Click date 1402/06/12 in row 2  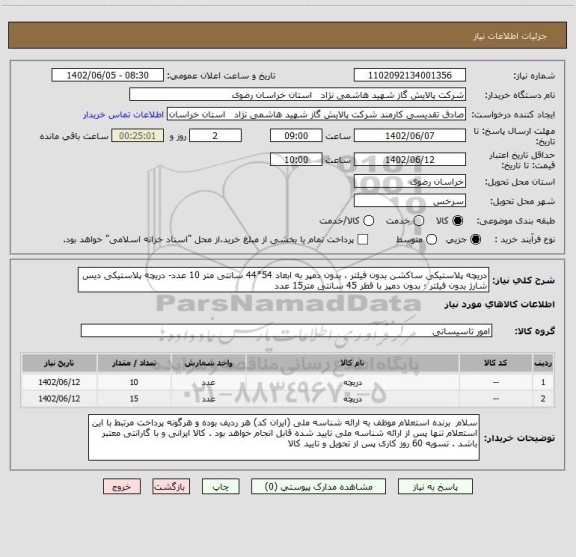pos(59,399)
